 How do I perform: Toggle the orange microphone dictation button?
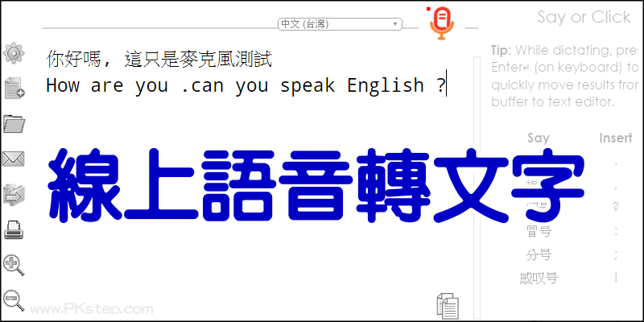click(441, 24)
